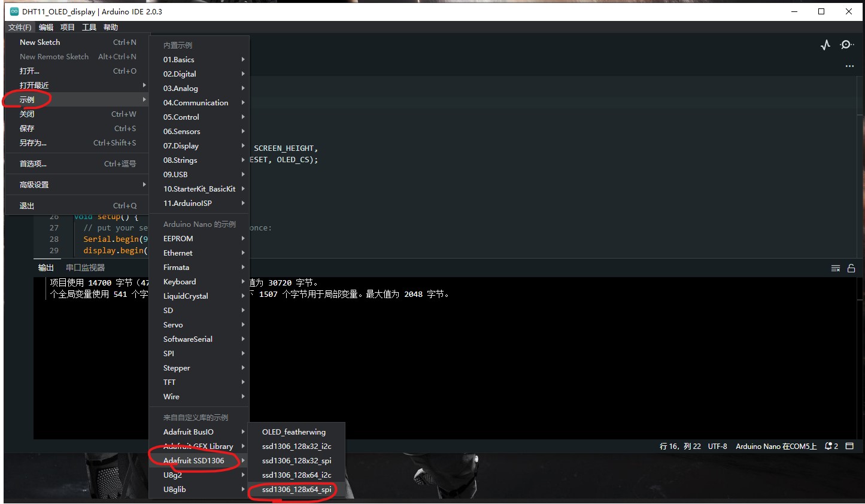The width and height of the screenshot is (865, 504).
Task: Expand Wire library examples
Action: click(x=199, y=397)
